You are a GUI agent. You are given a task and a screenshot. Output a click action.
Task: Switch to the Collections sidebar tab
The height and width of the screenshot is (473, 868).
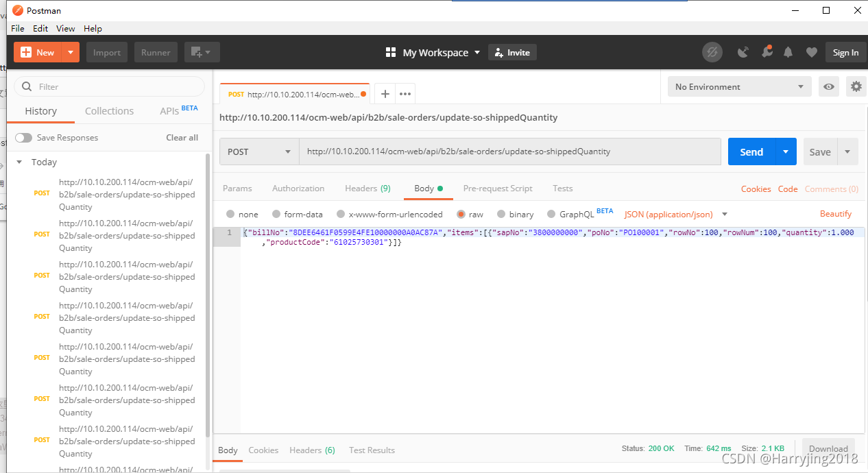[109, 111]
